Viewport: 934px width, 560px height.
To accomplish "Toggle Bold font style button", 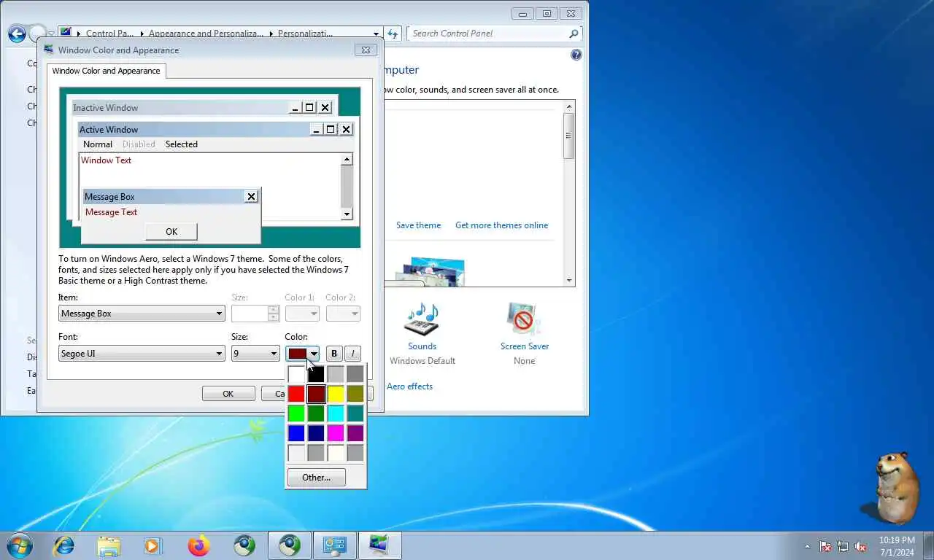I will (334, 354).
